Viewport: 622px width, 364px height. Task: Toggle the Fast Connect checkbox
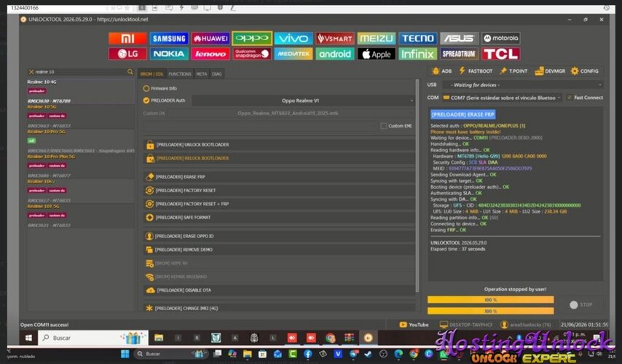pyautogui.click(x=570, y=97)
